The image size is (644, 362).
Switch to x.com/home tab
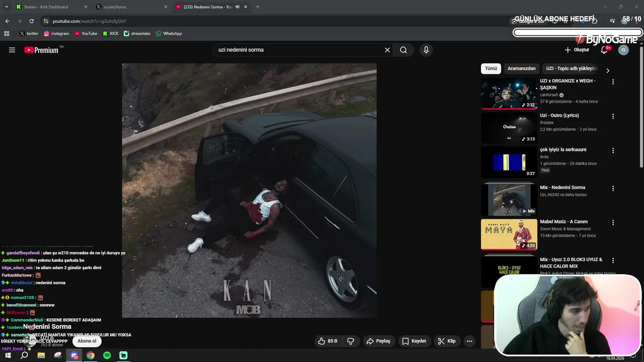click(132, 7)
